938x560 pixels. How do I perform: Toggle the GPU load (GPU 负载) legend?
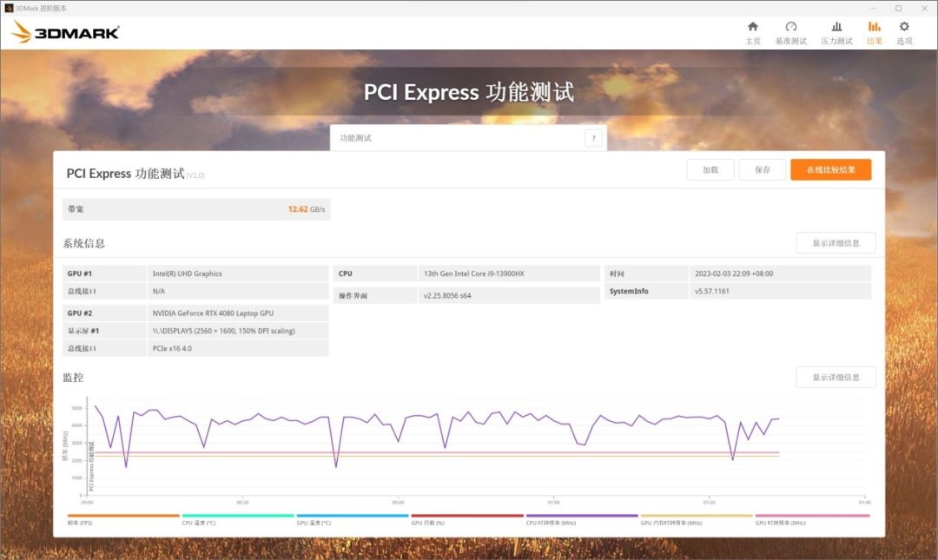(467, 519)
